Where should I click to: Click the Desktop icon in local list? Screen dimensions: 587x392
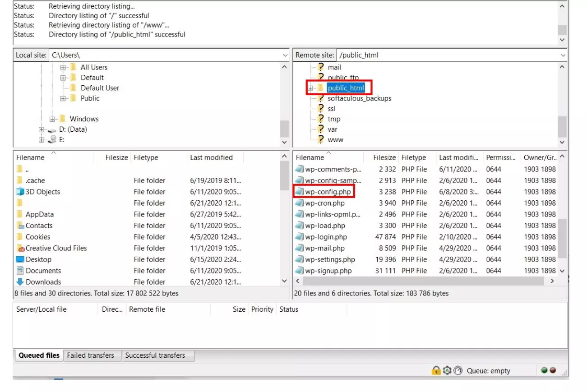pyautogui.click(x=20, y=259)
